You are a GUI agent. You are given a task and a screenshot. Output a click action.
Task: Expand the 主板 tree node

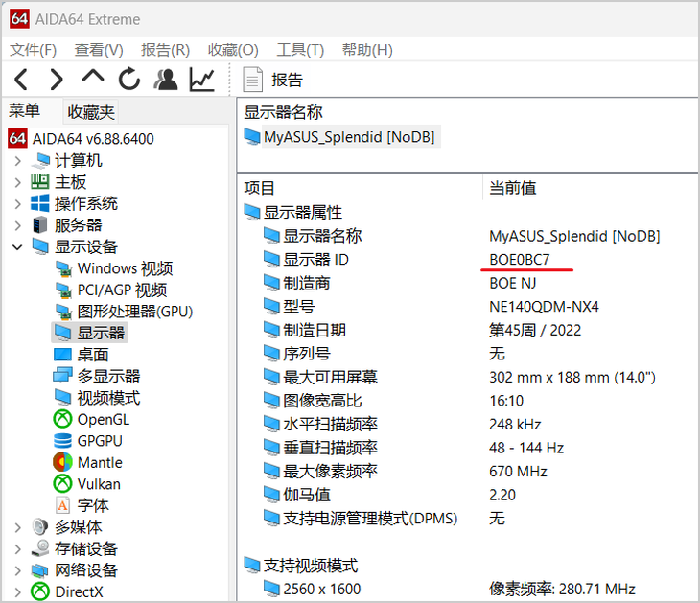pos(17,182)
